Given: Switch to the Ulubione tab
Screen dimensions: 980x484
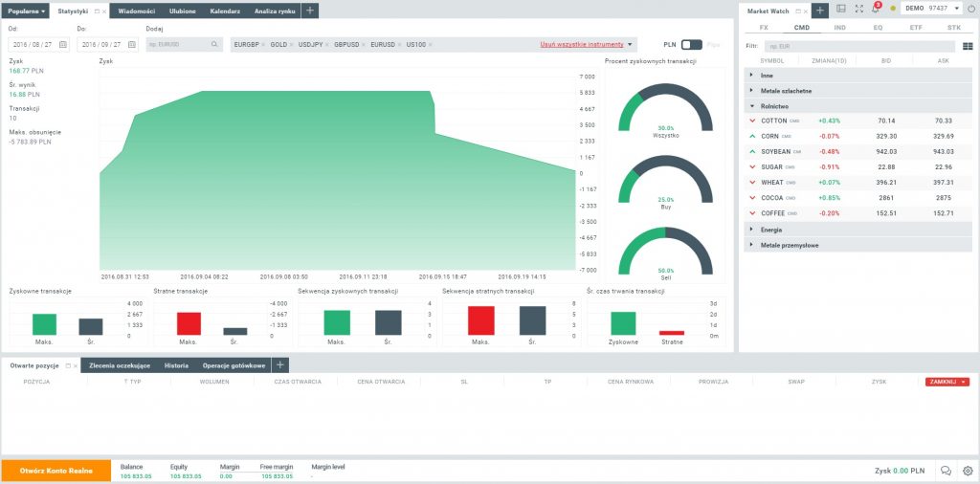Looking at the screenshot, I should (183, 11).
